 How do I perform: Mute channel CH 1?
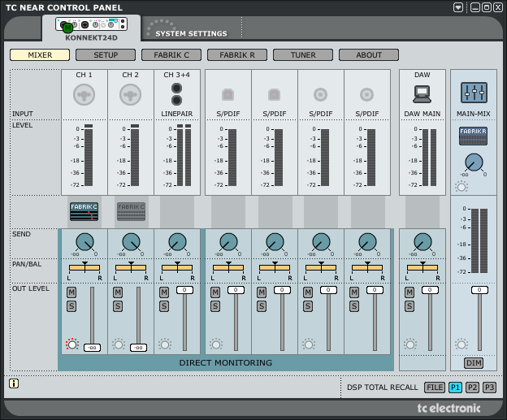pyautogui.click(x=71, y=292)
